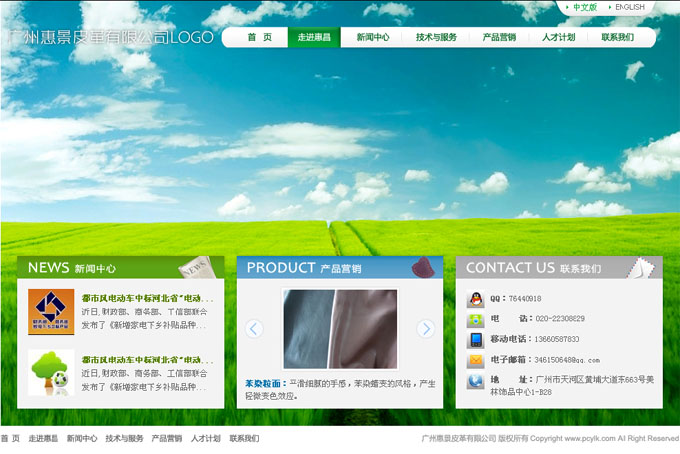Open 联系我们 in top navigation bar

click(617, 37)
